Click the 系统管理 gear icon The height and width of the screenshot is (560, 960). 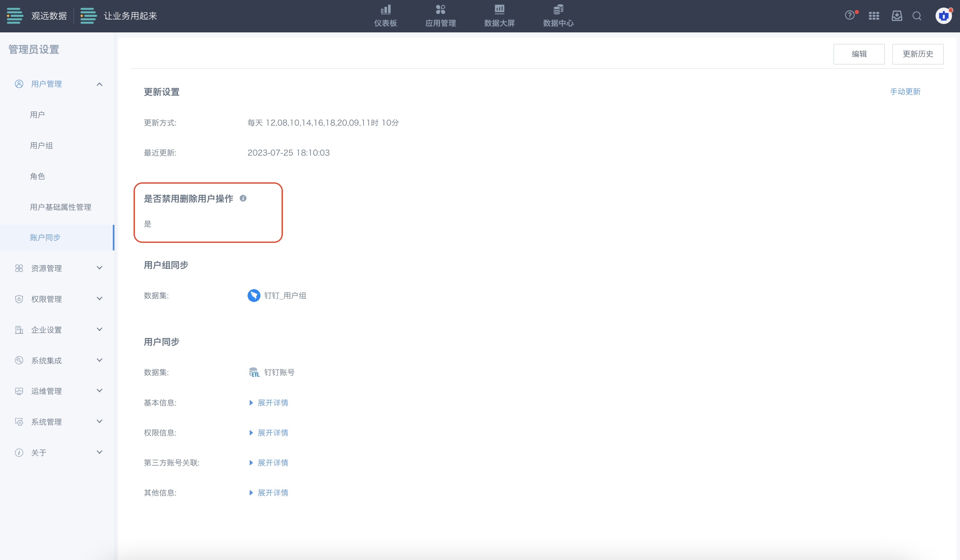point(19,422)
